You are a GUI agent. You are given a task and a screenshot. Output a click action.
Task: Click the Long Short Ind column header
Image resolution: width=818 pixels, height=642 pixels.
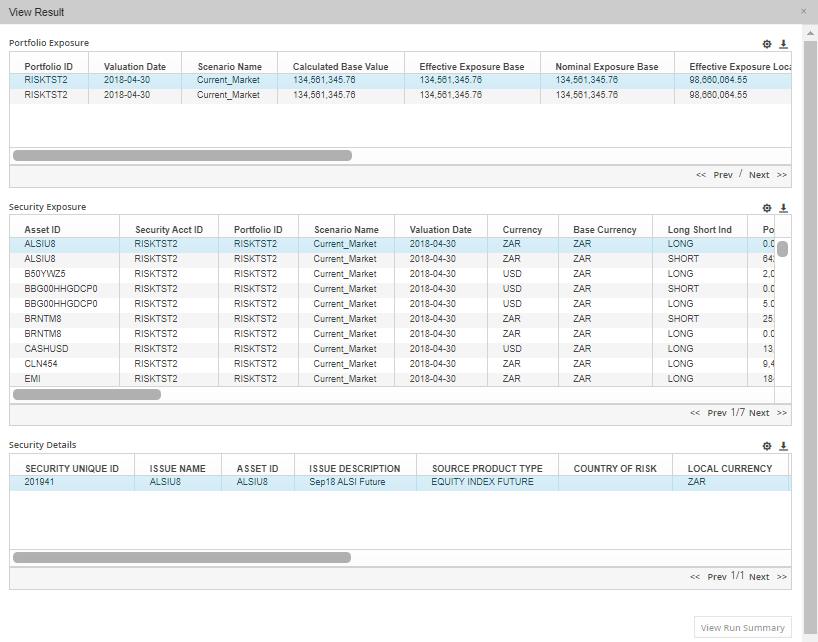[x=699, y=230]
